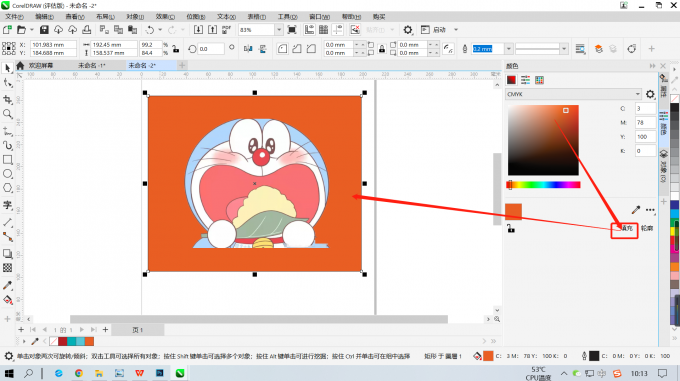Open the 效果 menu
This screenshot has height=381, width=680.
[165, 16]
